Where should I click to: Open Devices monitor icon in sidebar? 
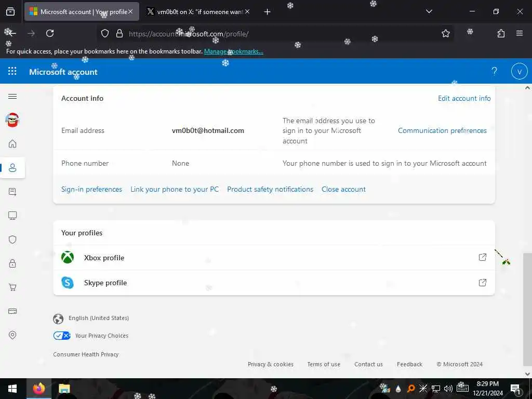click(x=12, y=216)
